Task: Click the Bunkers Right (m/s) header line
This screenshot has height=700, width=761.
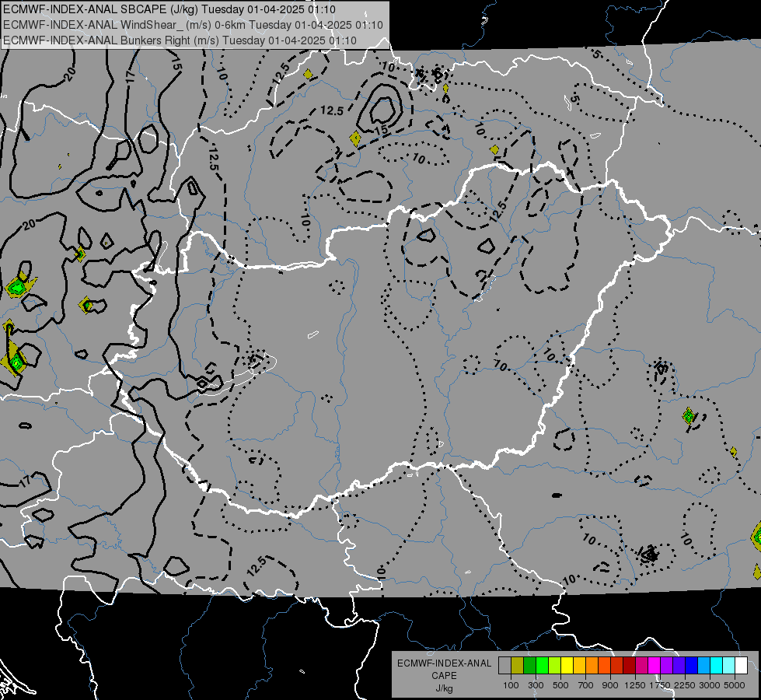Action: 180,40
